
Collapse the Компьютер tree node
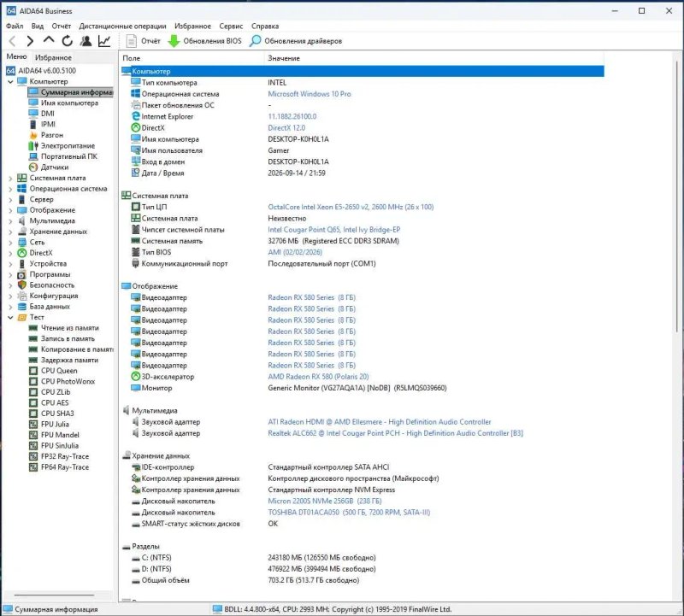click(x=10, y=81)
